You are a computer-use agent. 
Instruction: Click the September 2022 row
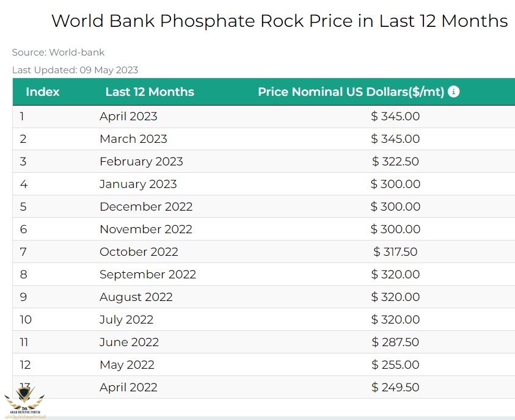click(x=264, y=274)
